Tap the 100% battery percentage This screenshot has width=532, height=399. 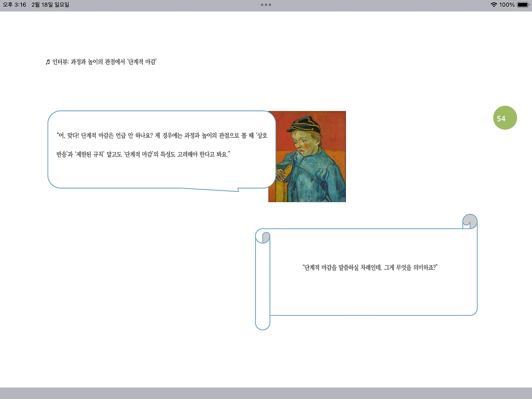507,5
